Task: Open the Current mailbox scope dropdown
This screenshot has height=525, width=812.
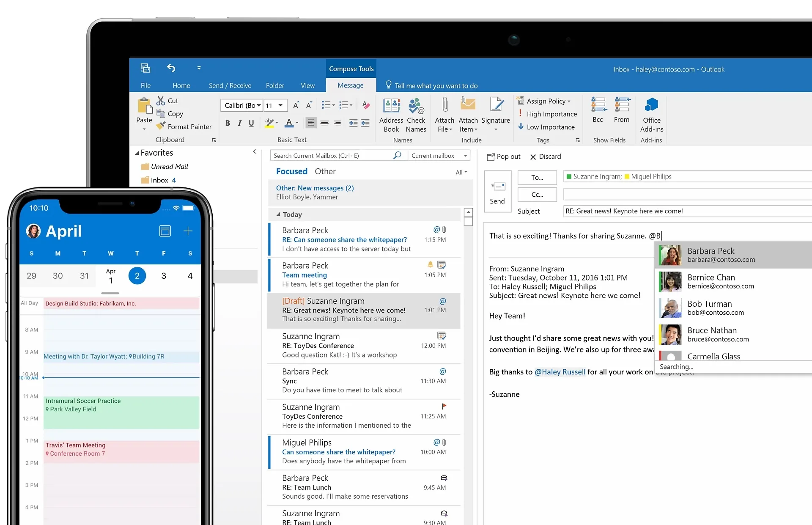Action: point(466,156)
